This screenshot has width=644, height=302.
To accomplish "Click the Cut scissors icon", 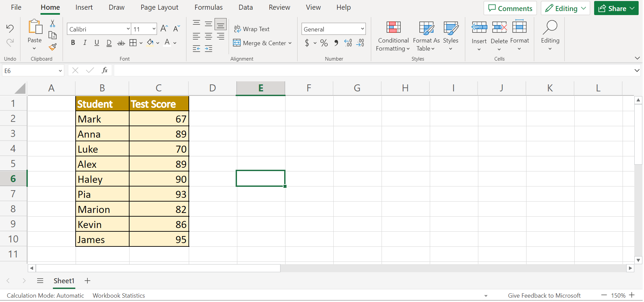I will pyautogui.click(x=53, y=23).
